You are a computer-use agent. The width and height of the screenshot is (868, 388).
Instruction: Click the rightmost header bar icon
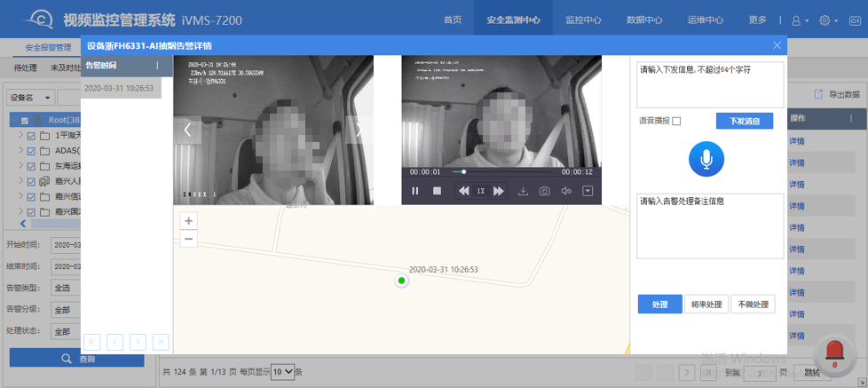(853, 20)
